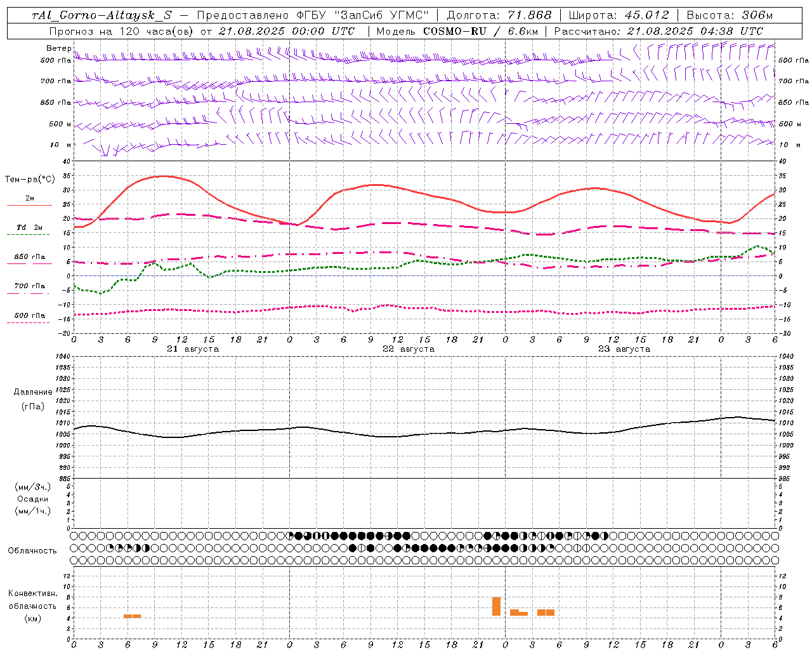Click the (мм/3ч.) precipitation unit label
812x650 pixels.
tap(33, 487)
